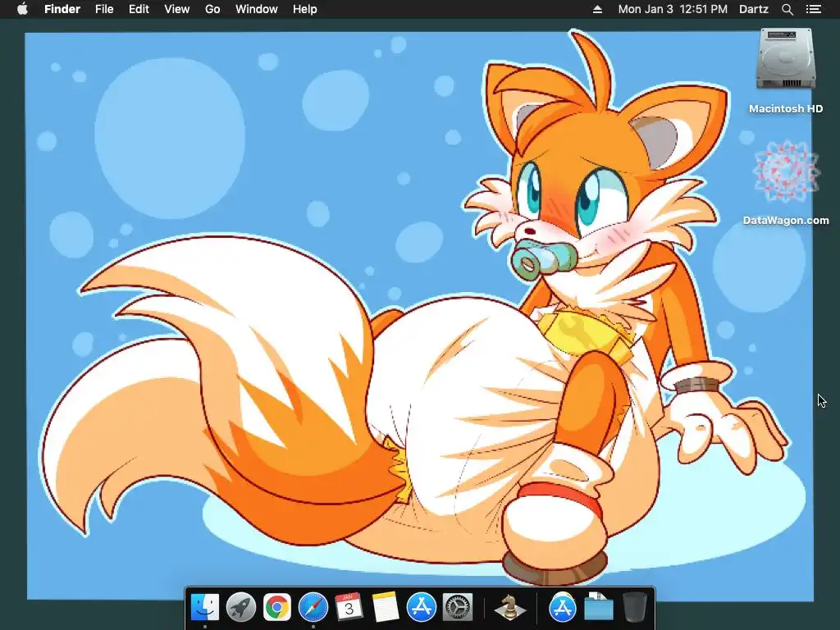The width and height of the screenshot is (840, 630).
Task: Select the DataWagon.com desktop icon
Action: pyautogui.click(x=786, y=171)
